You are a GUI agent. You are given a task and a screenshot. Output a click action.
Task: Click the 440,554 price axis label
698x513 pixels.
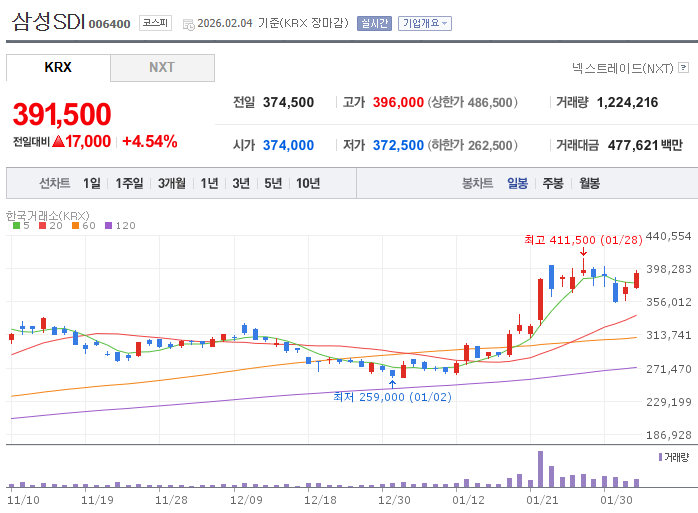(669, 236)
